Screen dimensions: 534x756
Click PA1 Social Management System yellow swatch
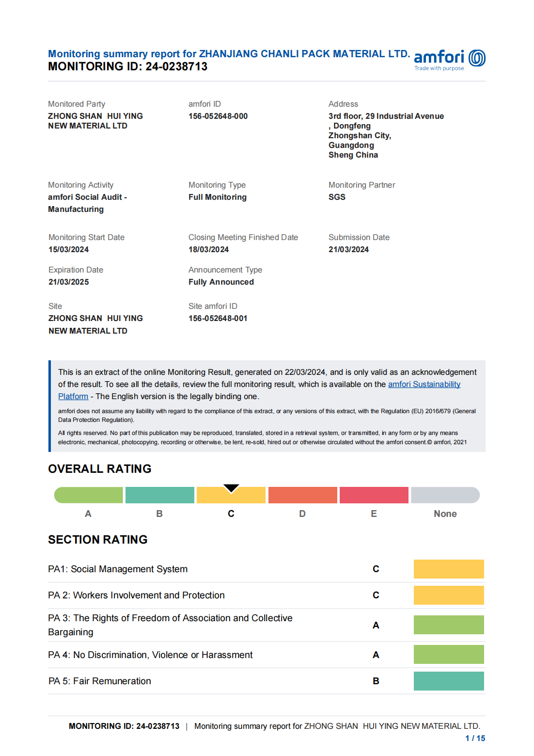[x=449, y=569]
